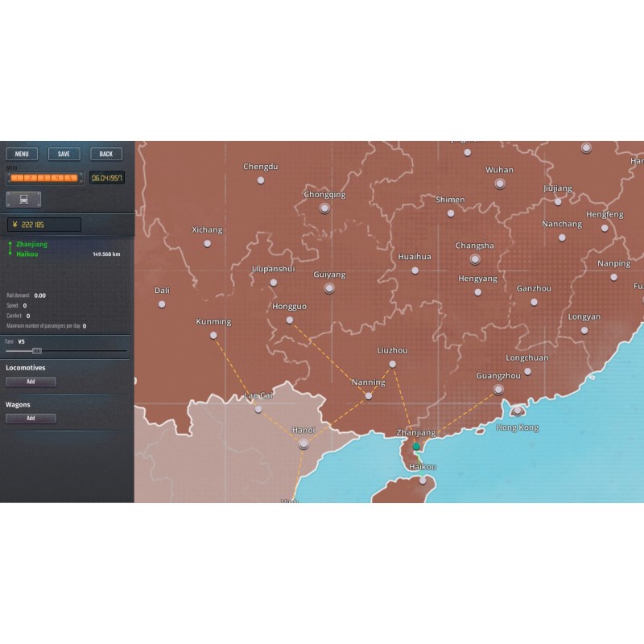The image size is (644, 644).
Task: Click the fare slider handle
Action: coord(36,351)
